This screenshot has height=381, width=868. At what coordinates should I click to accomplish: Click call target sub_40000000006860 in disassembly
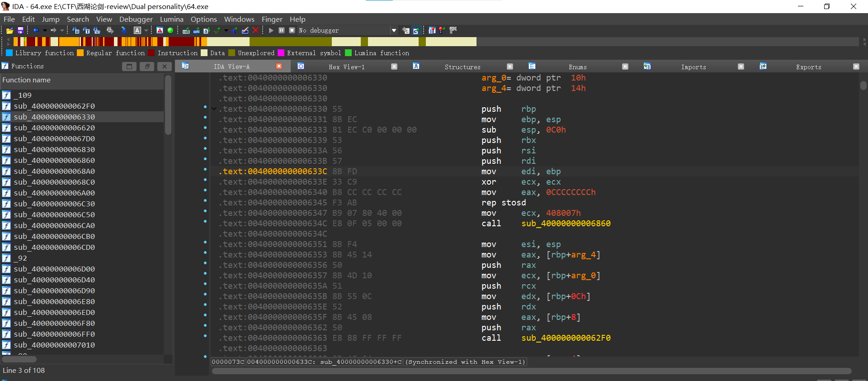pyautogui.click(x=566, y=224)
